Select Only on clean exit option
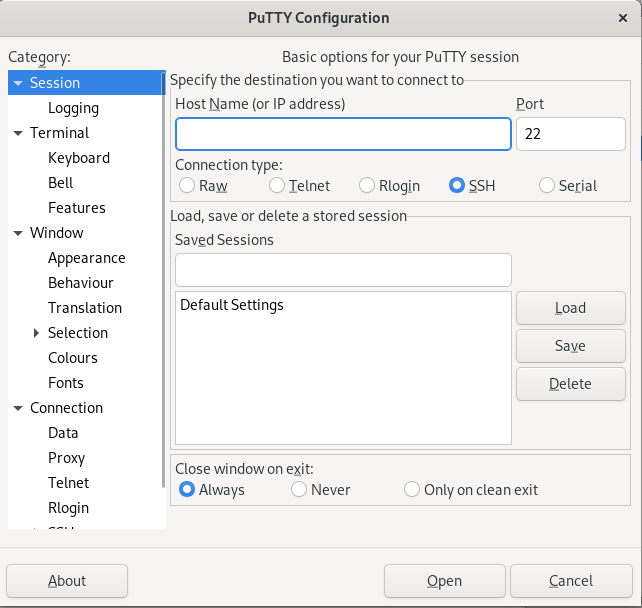The width and height of the screenshot is (642, 608). pos(412,490)
